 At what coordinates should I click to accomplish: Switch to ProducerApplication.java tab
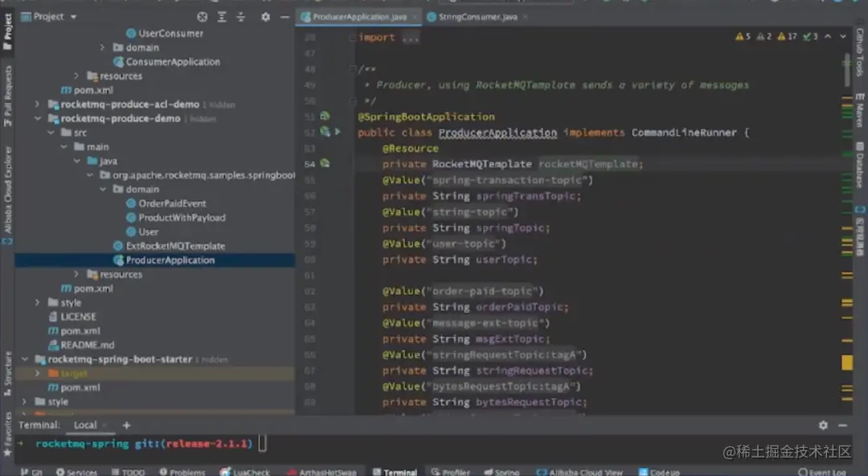tap(359, 17)
